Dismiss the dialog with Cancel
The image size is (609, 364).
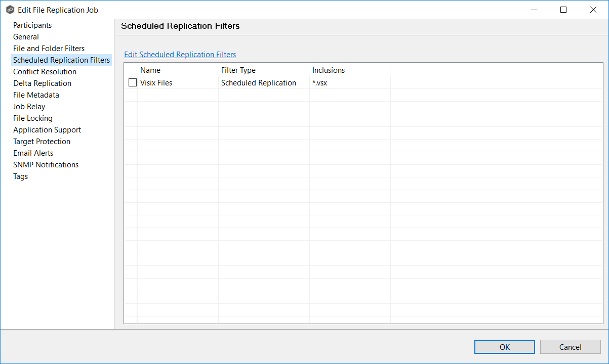point(570,347)
